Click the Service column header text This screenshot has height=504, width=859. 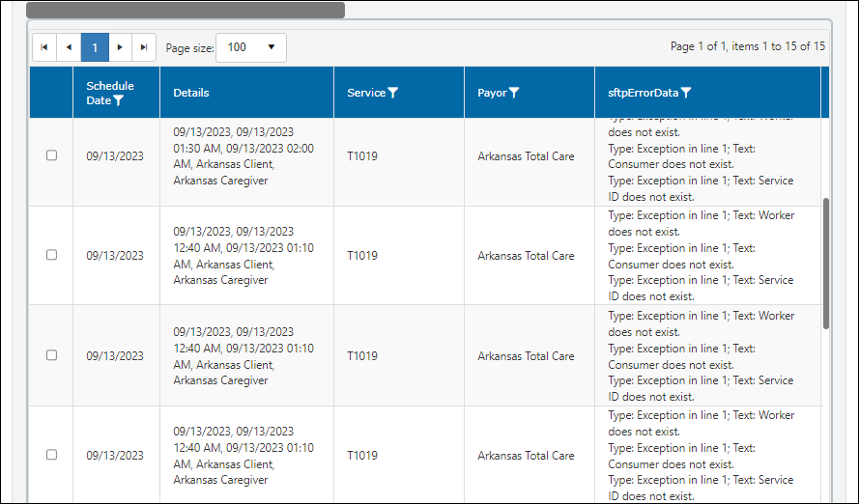[x=366, y=93]
